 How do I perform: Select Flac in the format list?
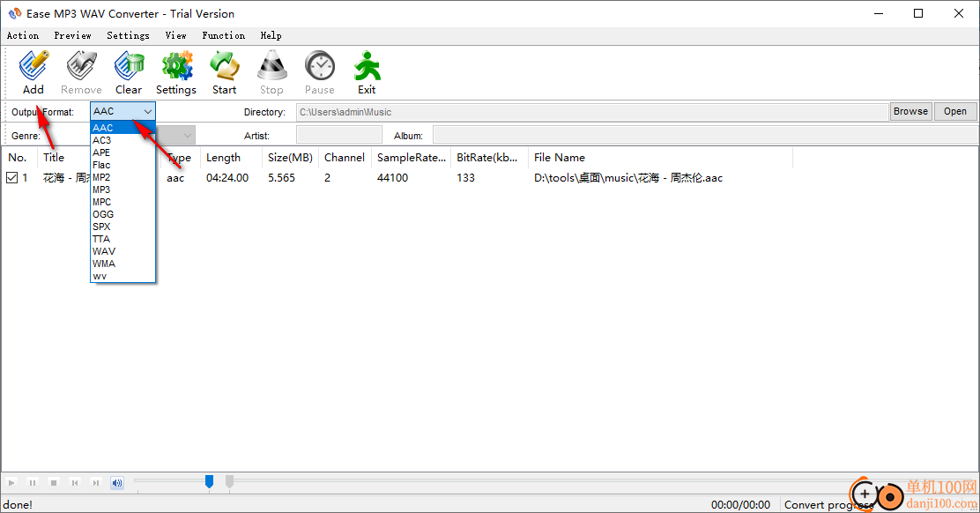tap(122, 165)
